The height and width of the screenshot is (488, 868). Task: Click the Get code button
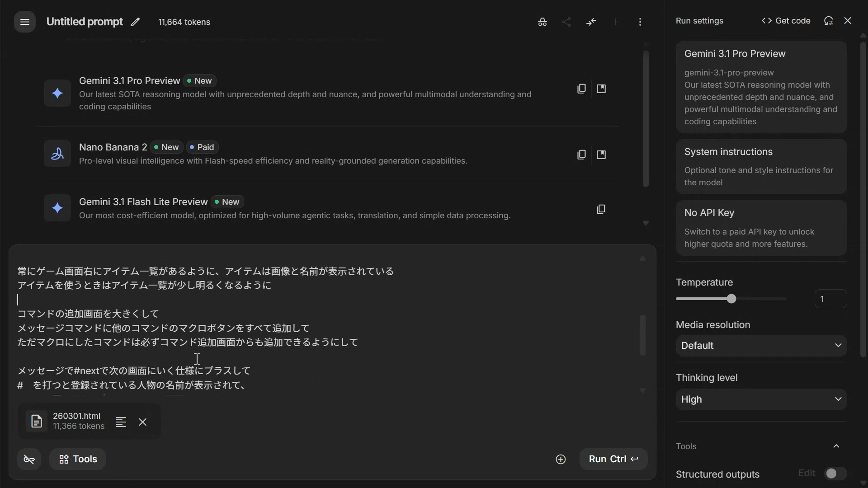pos(786,21)
